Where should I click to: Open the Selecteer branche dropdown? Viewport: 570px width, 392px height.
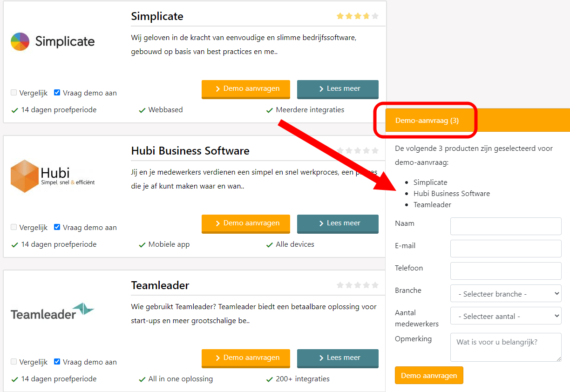click(506, 294)
